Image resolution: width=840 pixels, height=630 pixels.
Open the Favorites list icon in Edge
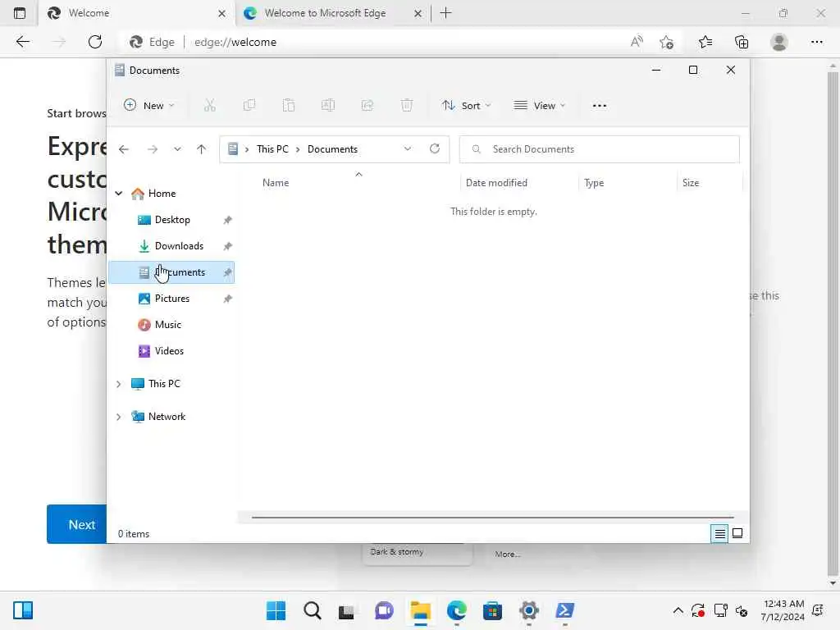pos(705,42)
